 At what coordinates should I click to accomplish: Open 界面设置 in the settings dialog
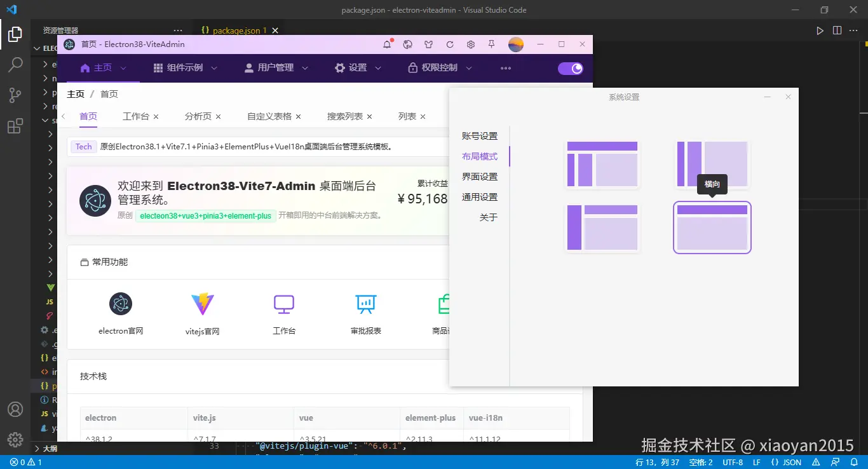pos(480,176)
